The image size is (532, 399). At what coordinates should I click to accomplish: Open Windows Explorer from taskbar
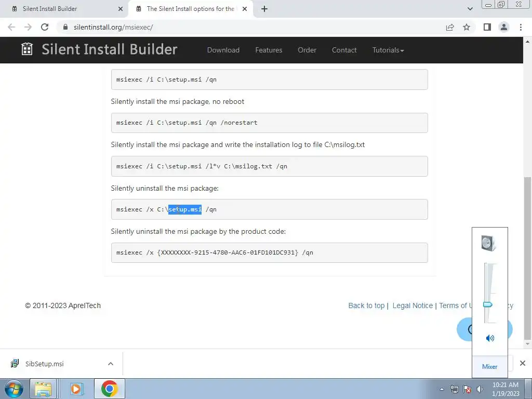pos(43,389)
